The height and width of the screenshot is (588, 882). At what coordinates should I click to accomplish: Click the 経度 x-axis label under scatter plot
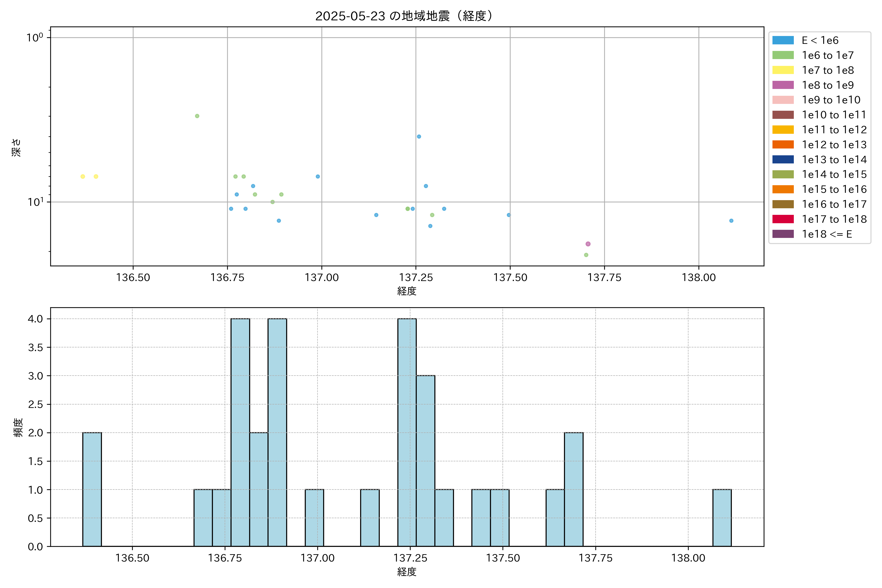pyautogui.click(x=407, y=291)
